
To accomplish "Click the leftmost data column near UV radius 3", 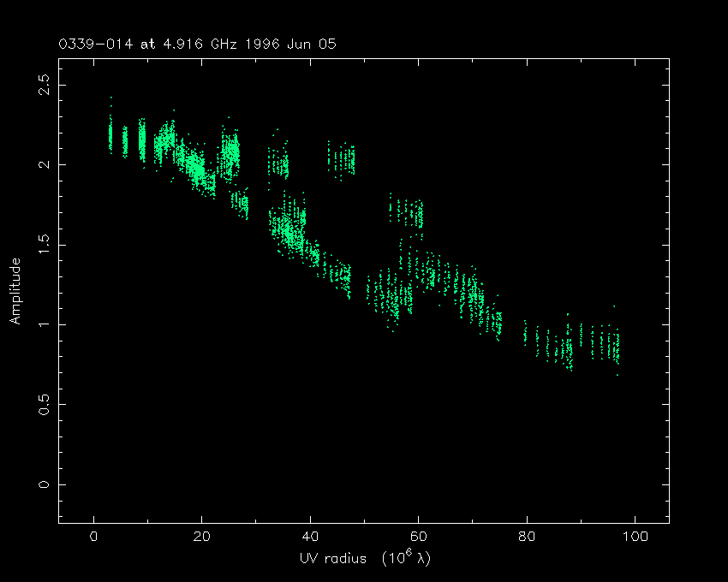I will pos(110,135).
